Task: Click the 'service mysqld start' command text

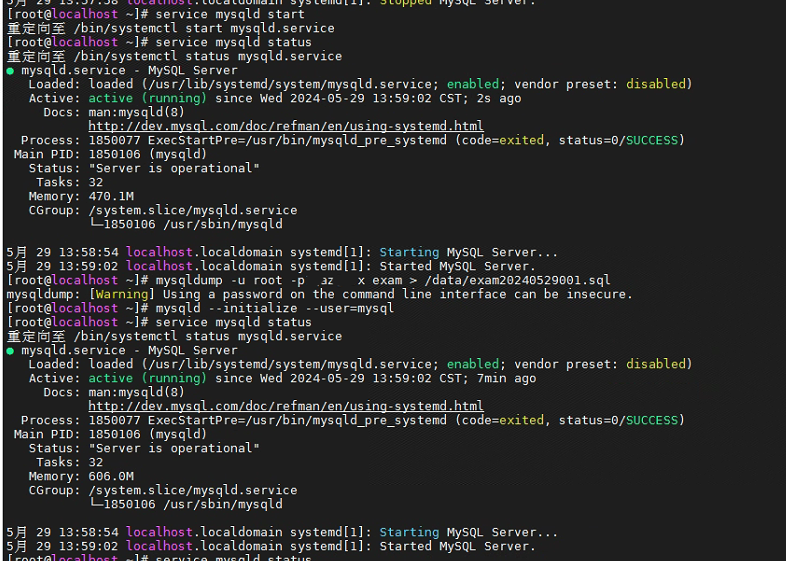Action: point(230,14)
